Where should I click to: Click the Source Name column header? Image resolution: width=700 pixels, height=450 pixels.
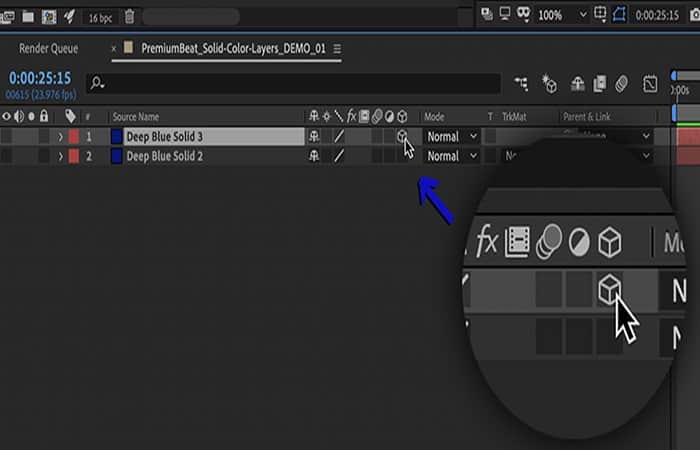click(136, 117)
